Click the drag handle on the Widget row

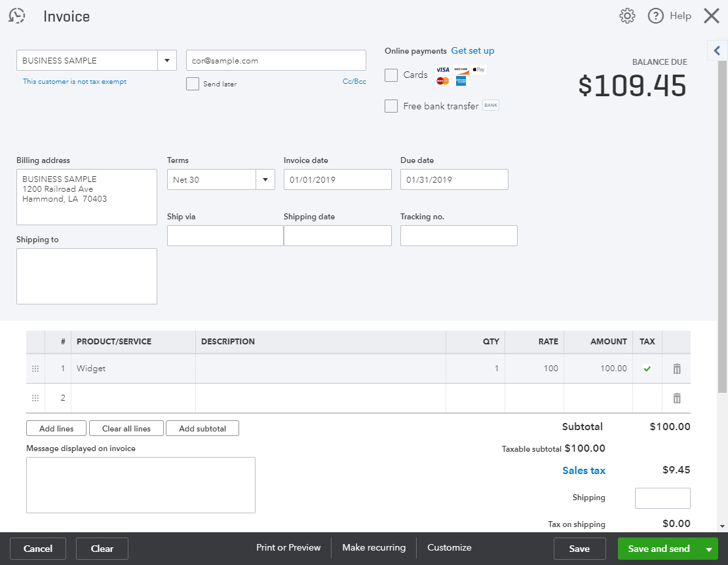(x=35, y=368)
